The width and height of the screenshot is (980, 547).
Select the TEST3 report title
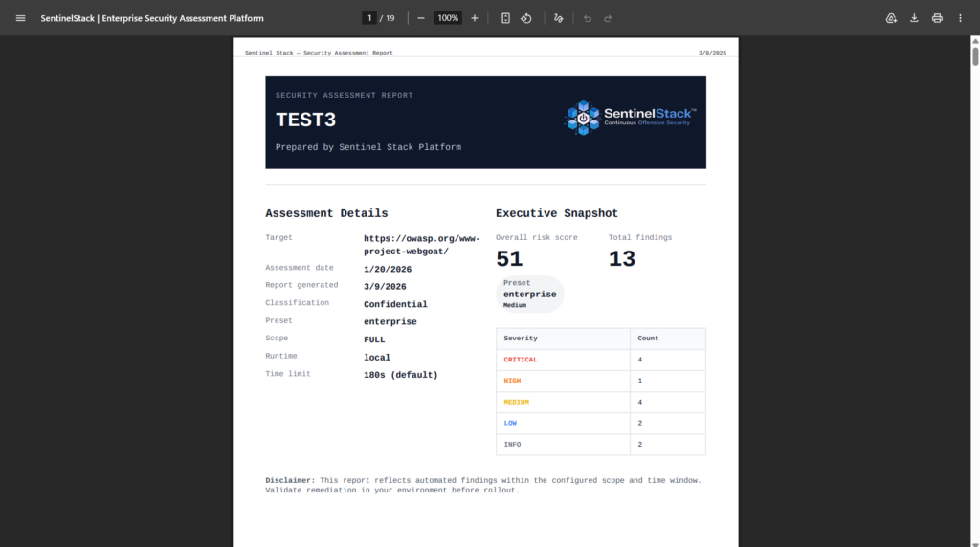[x=305, y=120]
